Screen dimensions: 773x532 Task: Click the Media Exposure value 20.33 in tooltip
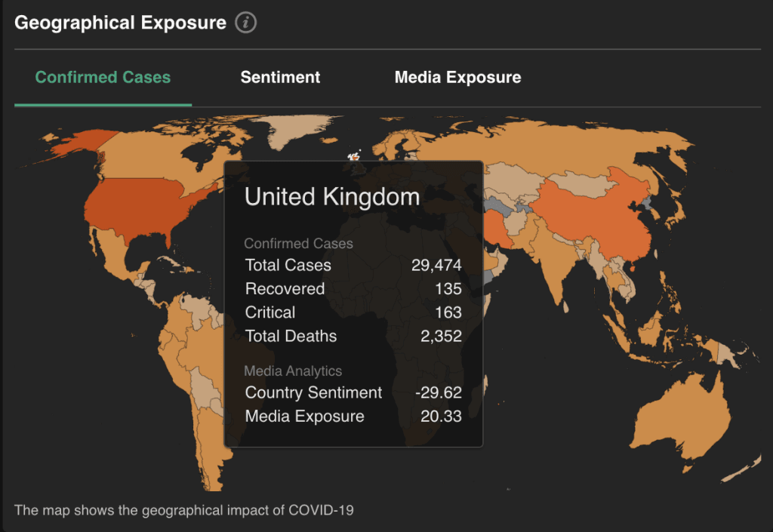[x=441, y=417]
